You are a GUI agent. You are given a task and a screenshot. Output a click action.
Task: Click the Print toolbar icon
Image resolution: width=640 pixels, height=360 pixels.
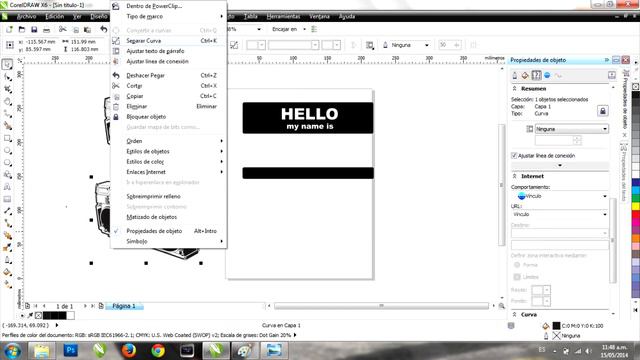47,29
